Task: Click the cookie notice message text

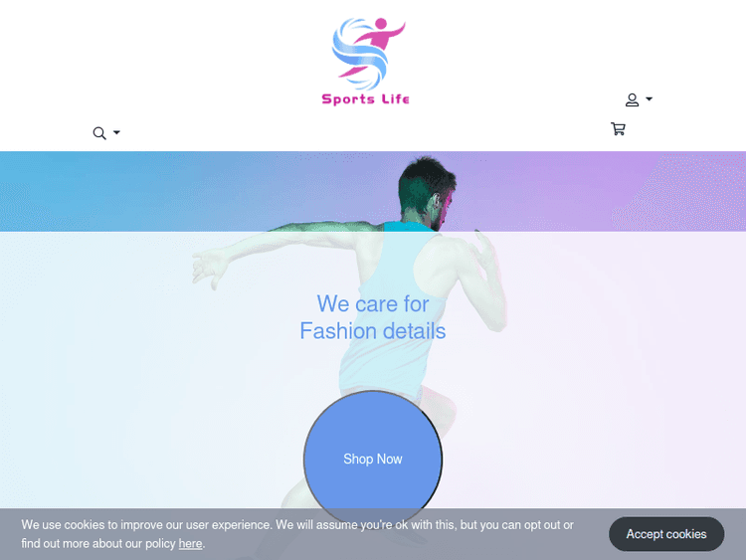Action: coord(297,534)
